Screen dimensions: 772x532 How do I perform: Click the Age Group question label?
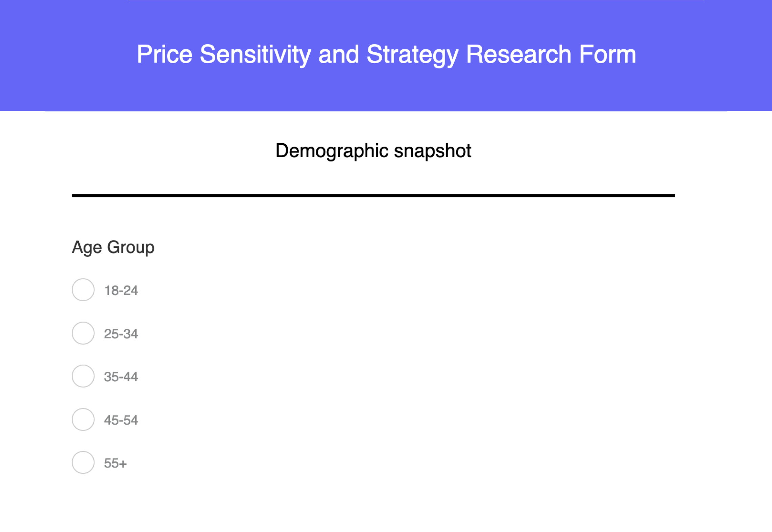coord(113,247)
